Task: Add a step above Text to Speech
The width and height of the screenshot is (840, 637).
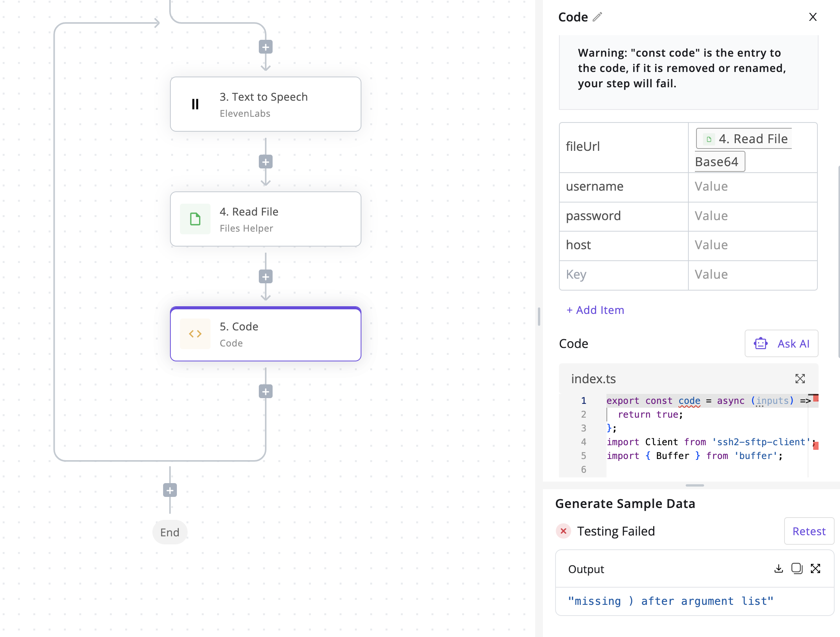Action: click(265, 47)
